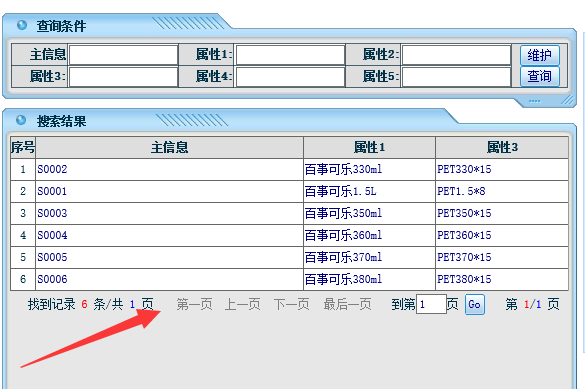Click the 查询条件 panel globe icon
This screenshot has width=585, height=389.
tap(22, 25)
